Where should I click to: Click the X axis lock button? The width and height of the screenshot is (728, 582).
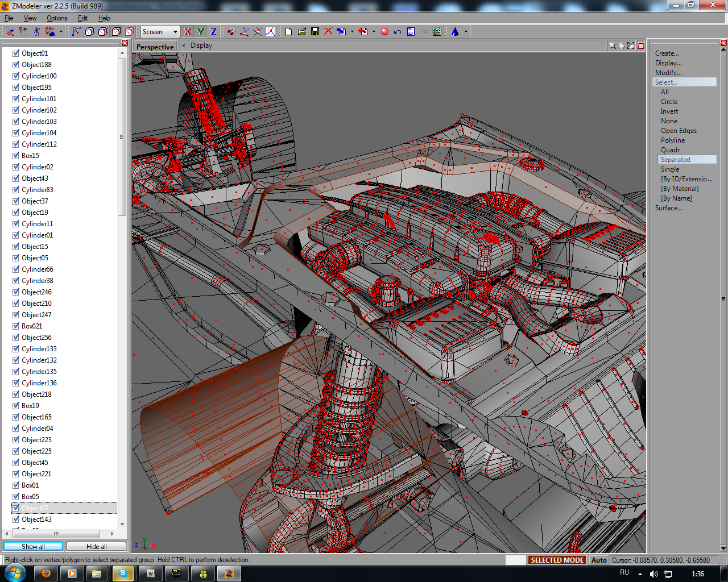(188, 32)
